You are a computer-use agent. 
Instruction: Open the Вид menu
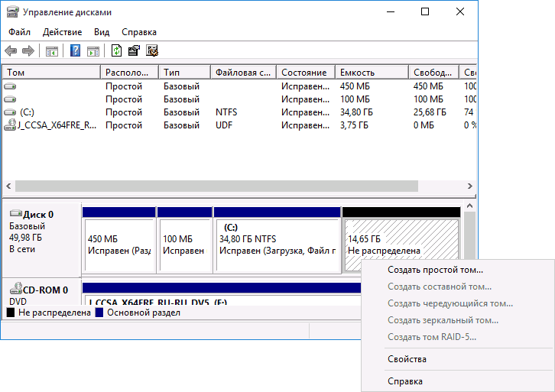tap(102, 32)
